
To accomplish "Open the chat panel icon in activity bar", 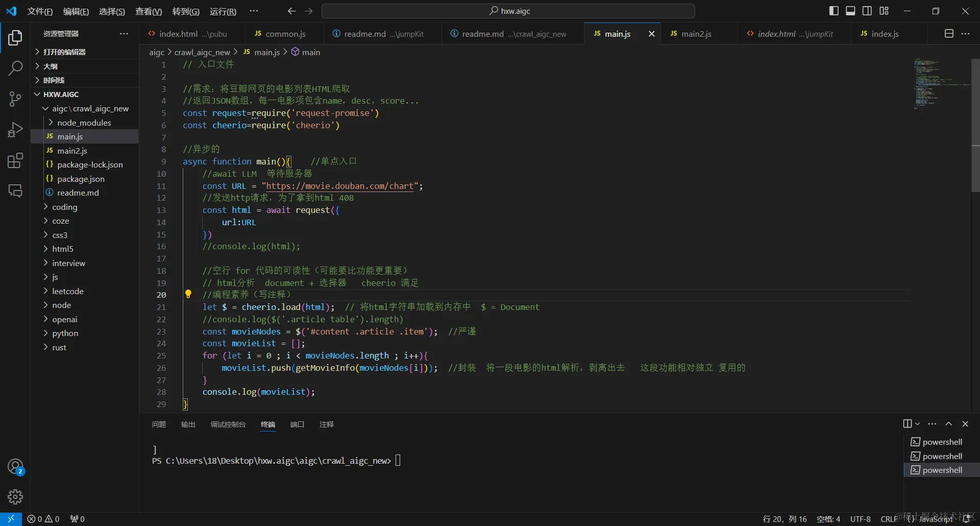I will tap(15, 191).
